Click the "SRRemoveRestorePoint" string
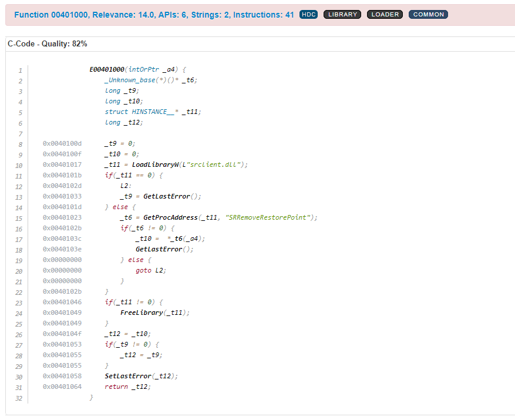Viewport: 515px width, 420px height. (x=268, y=217)
